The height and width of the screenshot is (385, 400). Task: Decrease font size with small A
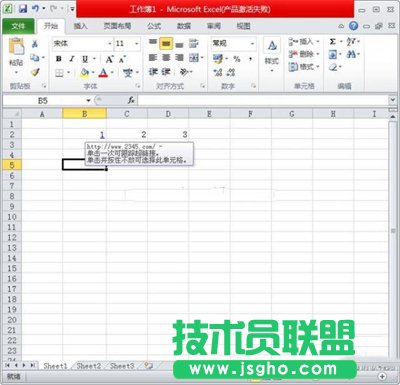click(x=122, y=59)
